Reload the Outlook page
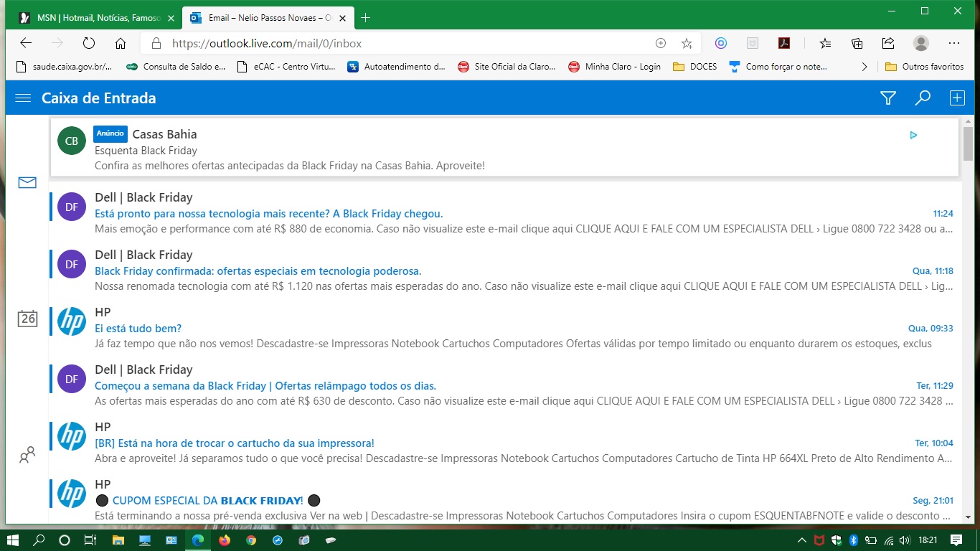Screen dimensions: 980x551 (89, 43)
